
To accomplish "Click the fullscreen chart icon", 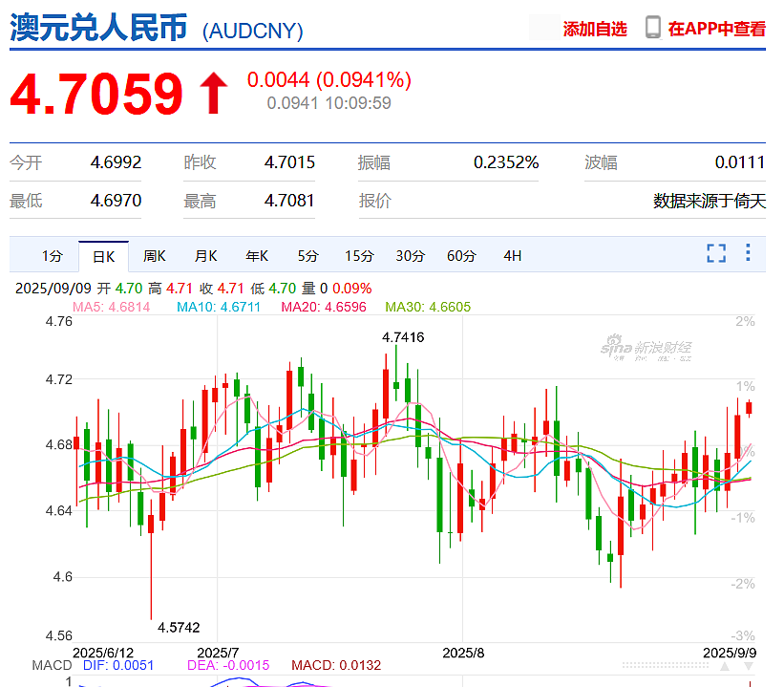I will [716, 253].
